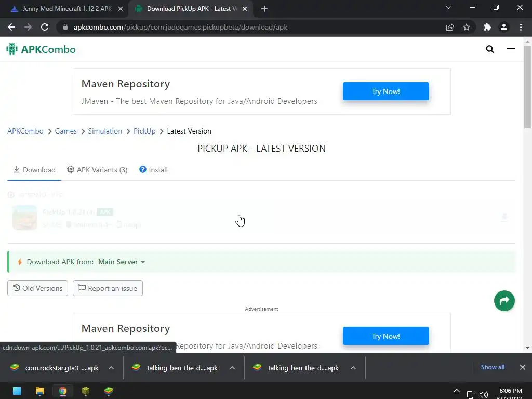Click the lower Try Now! ad button

point(386,336)
